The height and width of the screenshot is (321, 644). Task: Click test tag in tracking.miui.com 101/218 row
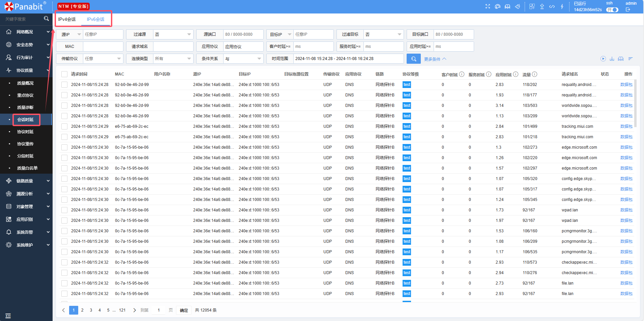pos(407,137)
